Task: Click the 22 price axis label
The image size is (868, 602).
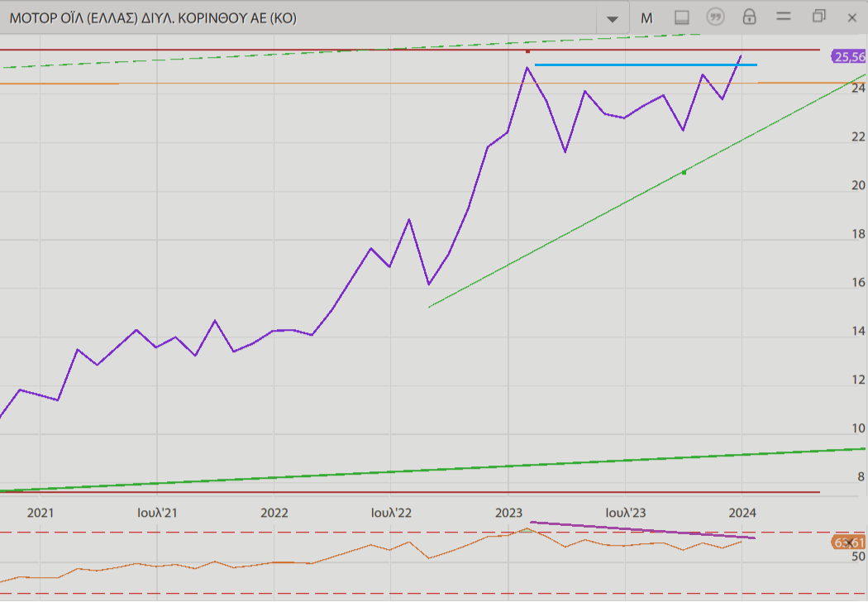Action: point(858,136)
